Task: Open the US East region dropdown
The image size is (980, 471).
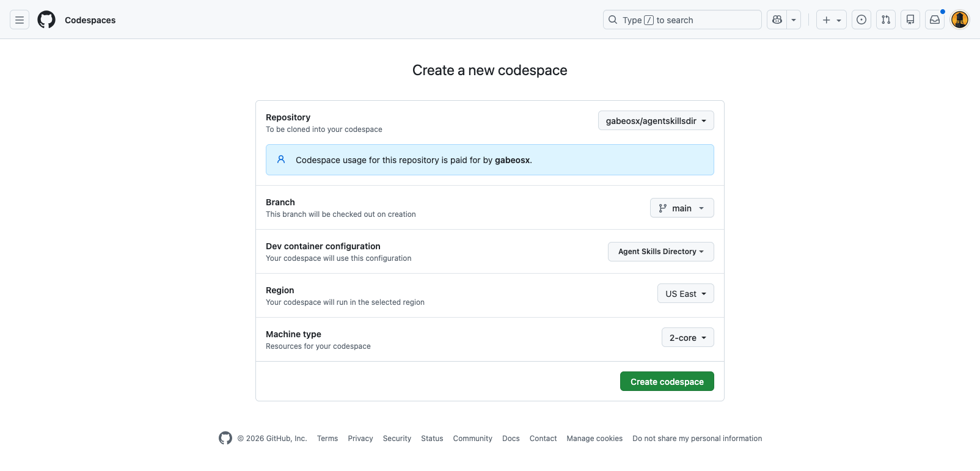Action: click(x=686, y=293)
